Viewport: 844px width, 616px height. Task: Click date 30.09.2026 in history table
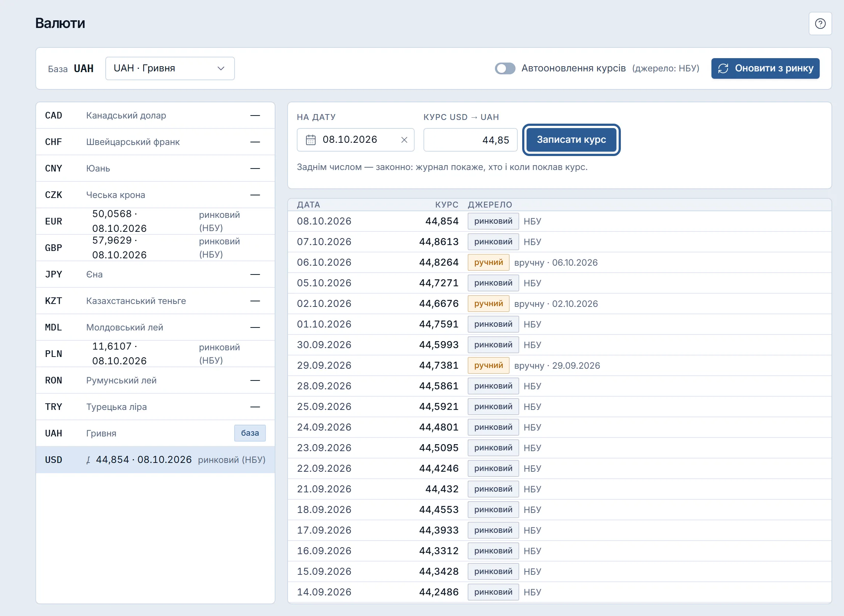tap(324, 345)
